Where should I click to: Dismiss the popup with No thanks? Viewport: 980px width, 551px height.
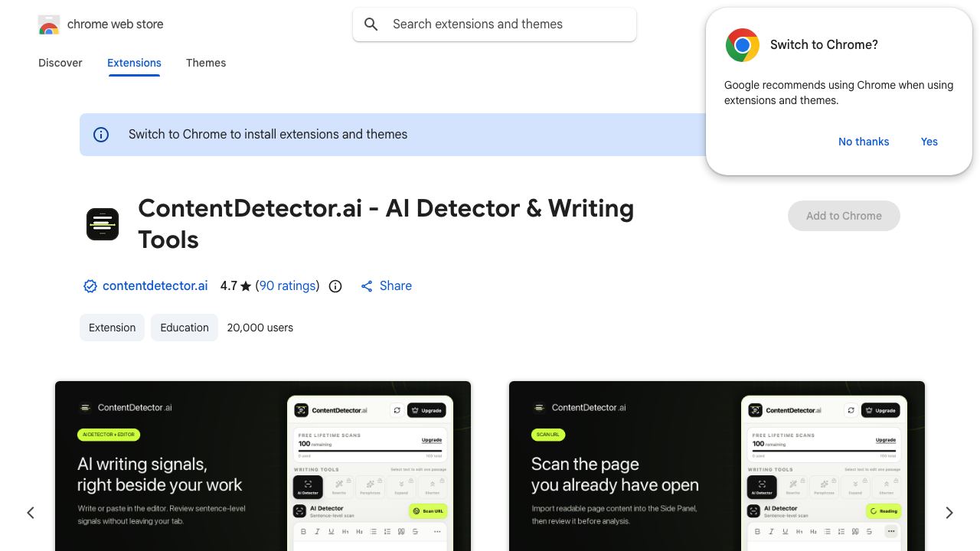click(x=864, y=142)
